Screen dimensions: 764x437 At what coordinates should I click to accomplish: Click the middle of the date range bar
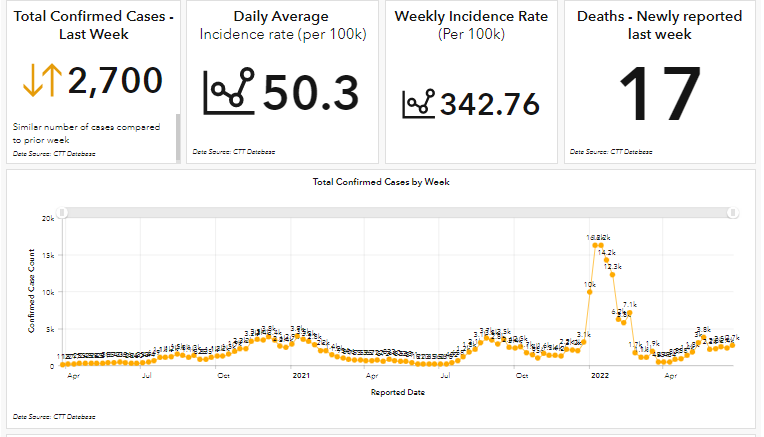(398, 212)
